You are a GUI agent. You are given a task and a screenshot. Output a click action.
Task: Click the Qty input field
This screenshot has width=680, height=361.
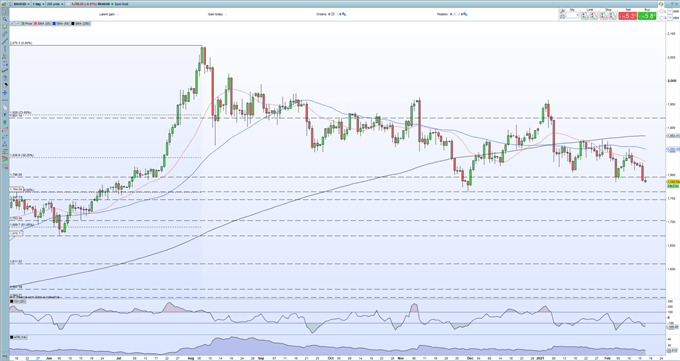(x=572, y=16)
